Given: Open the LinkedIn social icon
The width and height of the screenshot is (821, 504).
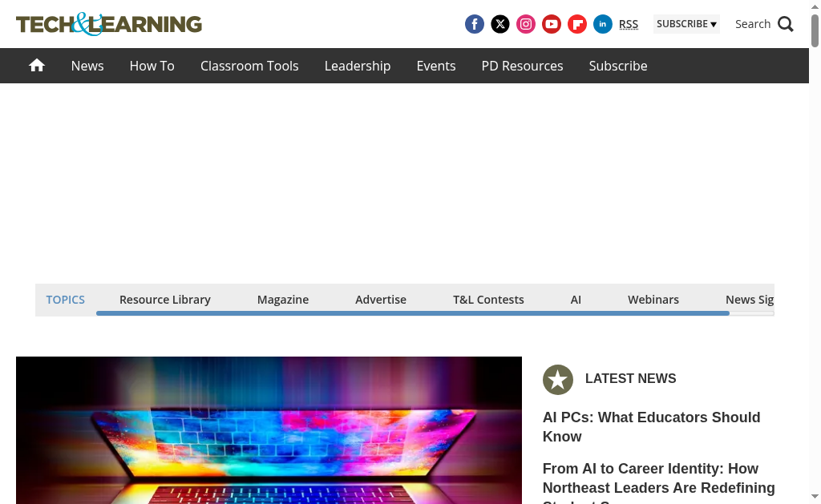Looking at the screenshot, I should tap(603, 24).
